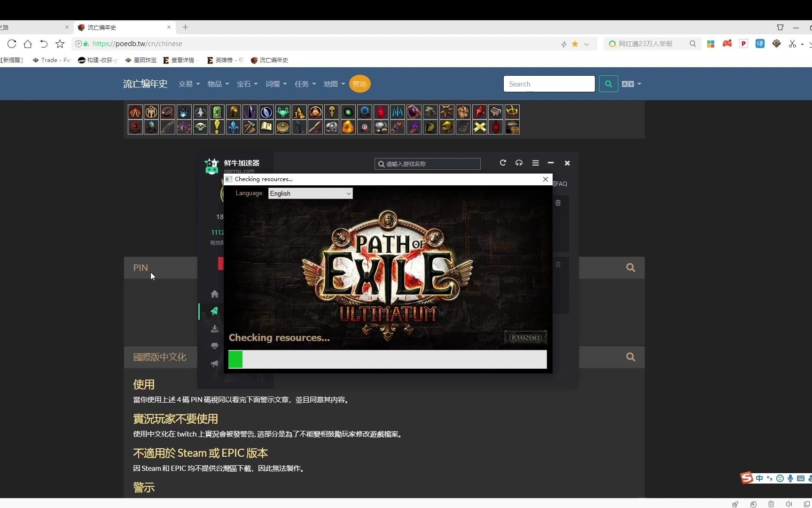Viewport: 812px width, 508px height.
Task: Click the translate extension icon in toolbar
Action: 760,44
